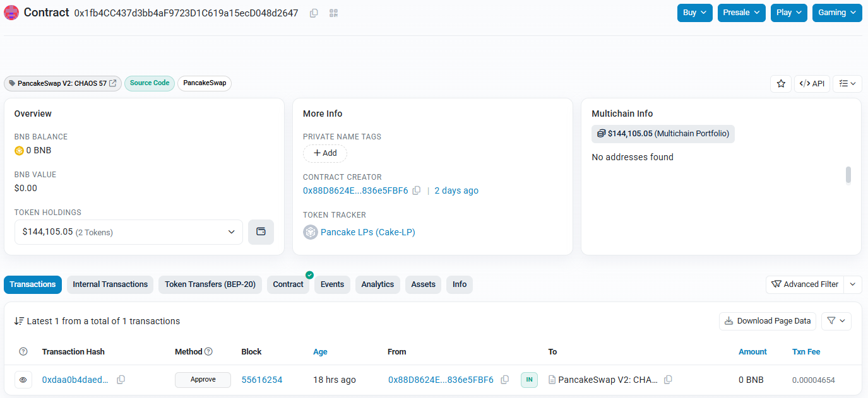Copy the contract address in the header
The height and width of the screenshot is (398, 868).
pyautogui.click(x=314, y=13)
